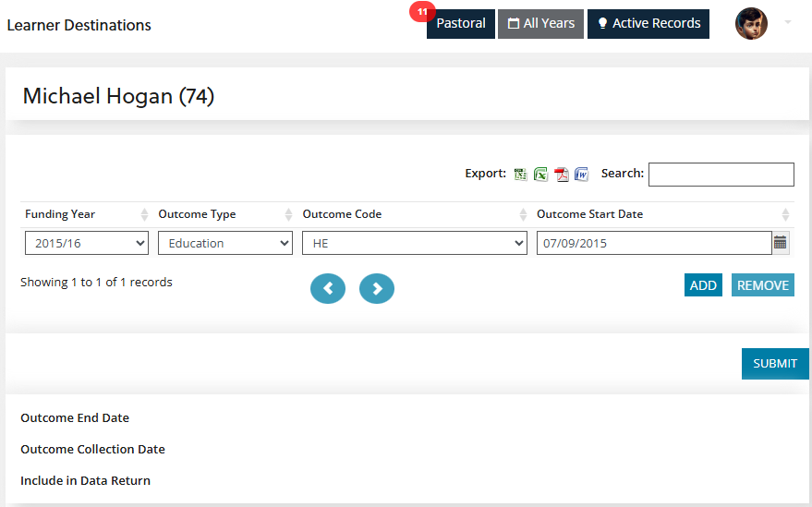This screenshot has height=507, width=812.
Task: Export records to Word document
Action: [x=581, y=175]
